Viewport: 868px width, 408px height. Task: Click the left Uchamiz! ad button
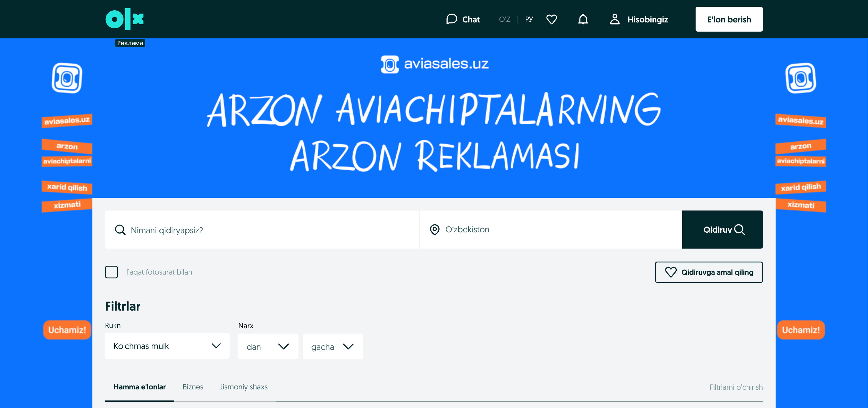click(67, 330)
